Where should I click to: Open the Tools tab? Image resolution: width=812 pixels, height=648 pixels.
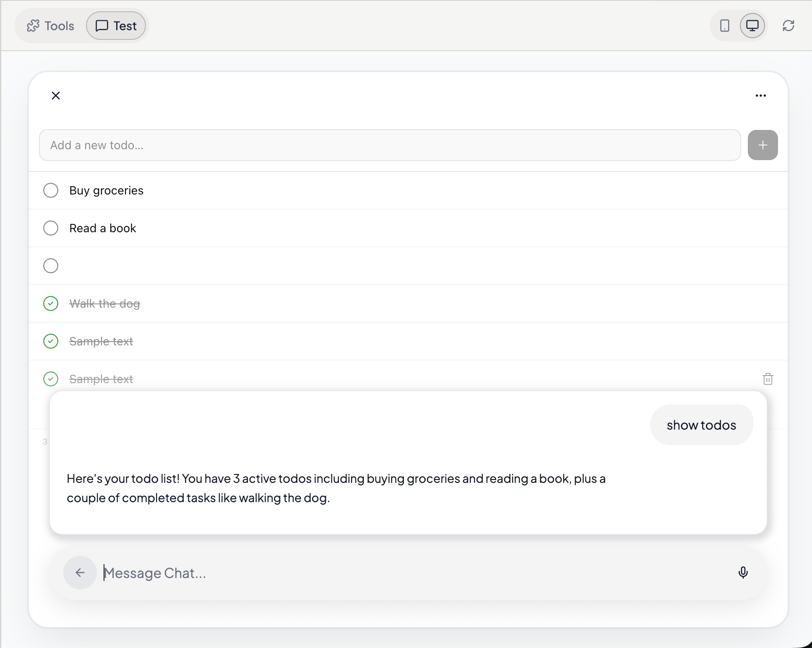pos(50,26)
